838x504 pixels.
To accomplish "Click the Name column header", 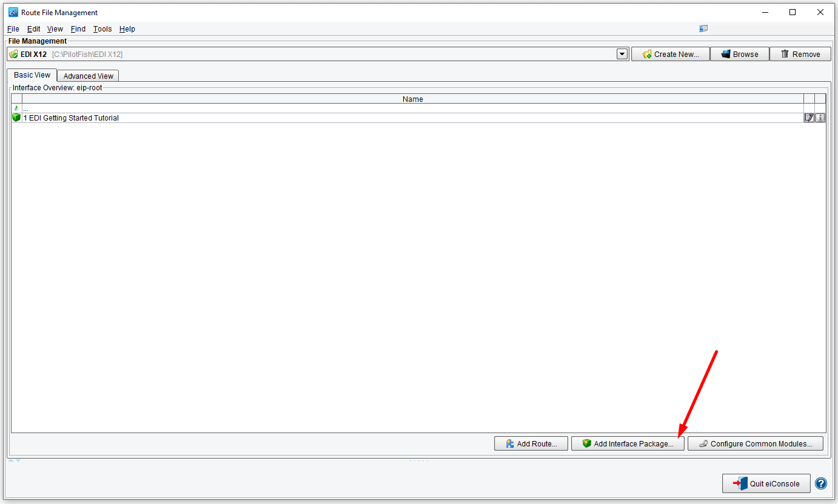I will click(x=413, y=99).
